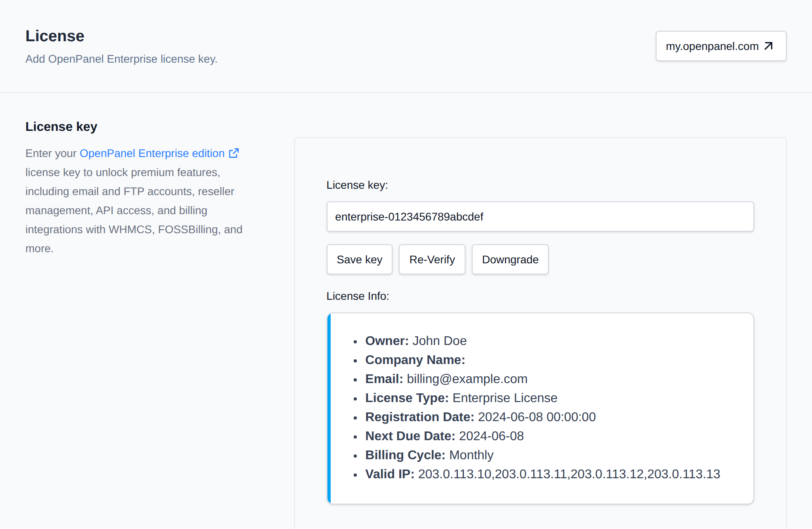Click the 'License Type: Enterprise License' row
The height and width of the screenshot is (529, 812).
[462, 398]
